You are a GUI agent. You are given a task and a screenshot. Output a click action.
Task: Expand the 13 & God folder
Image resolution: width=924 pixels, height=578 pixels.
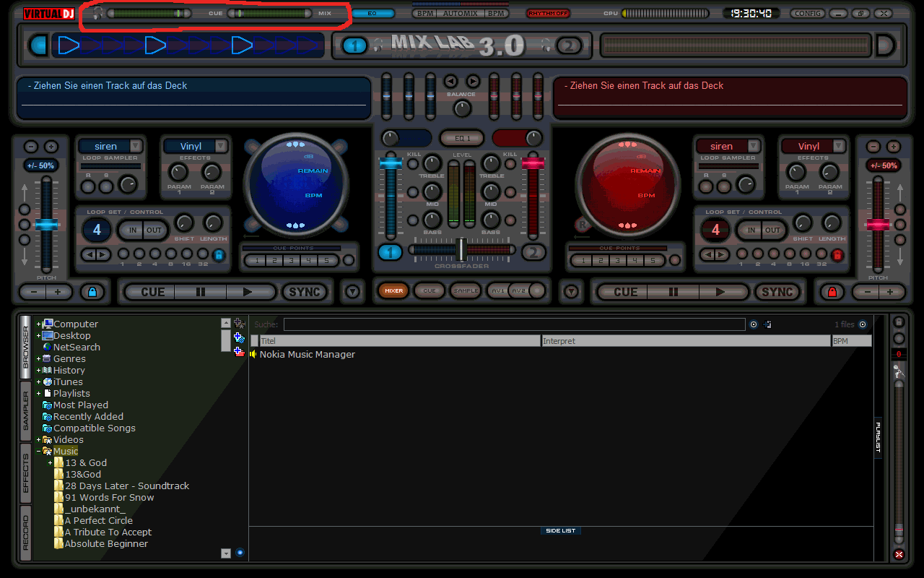click(50, 463)
